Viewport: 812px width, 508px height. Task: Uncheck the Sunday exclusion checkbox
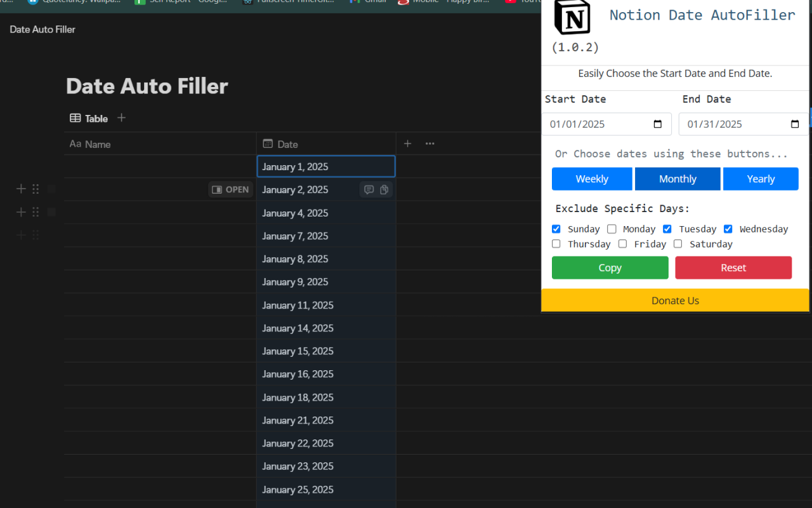(x=556, y=229)
